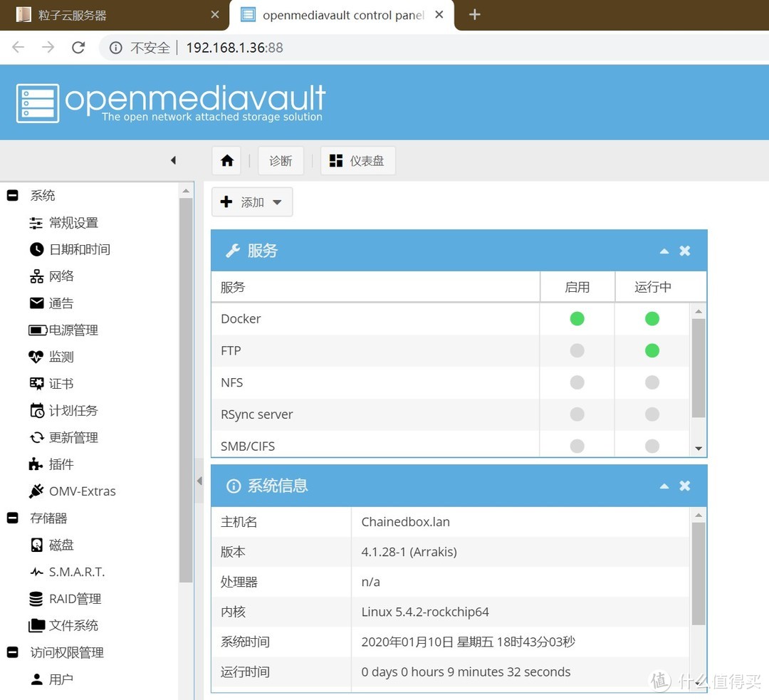Collapse the sidebar with left arrow

coord(173,160)
